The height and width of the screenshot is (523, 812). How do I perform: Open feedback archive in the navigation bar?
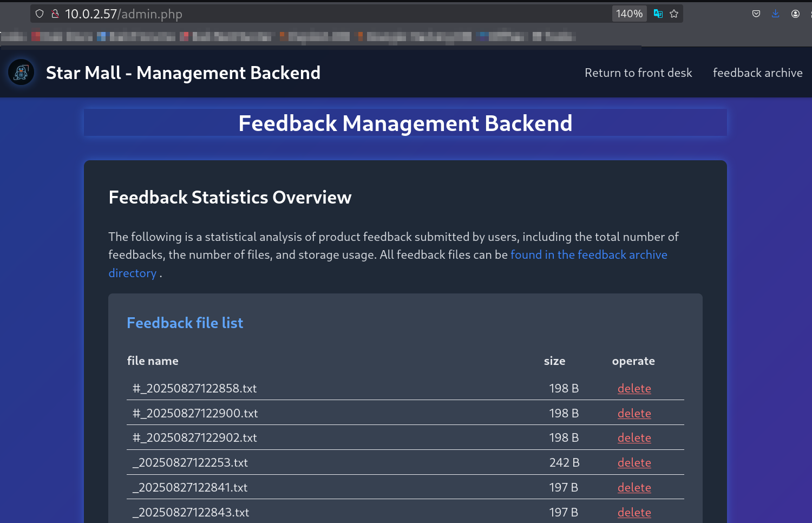[x=757, y=73]
